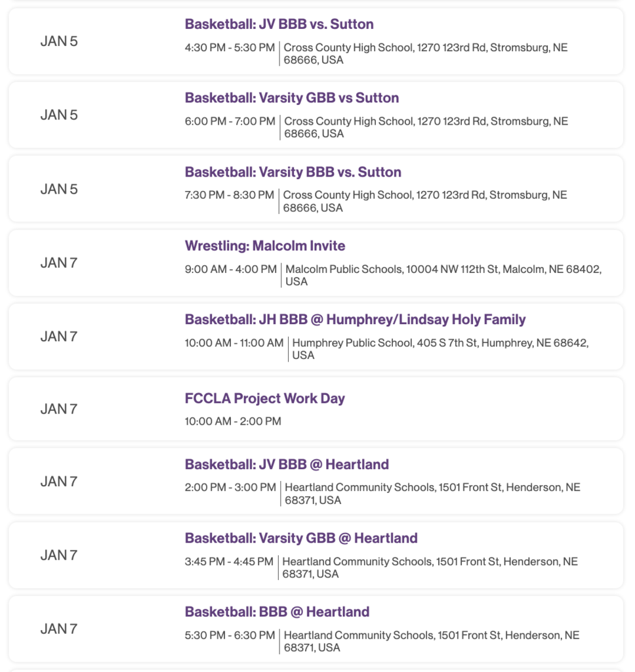Click Cross County address under Varsity BBB Sutton
The image size is (635, 672).
(x=425, y=201)
